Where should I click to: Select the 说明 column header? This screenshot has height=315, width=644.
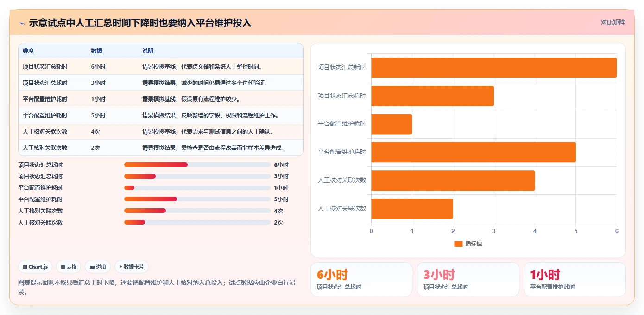coord(148,51)
